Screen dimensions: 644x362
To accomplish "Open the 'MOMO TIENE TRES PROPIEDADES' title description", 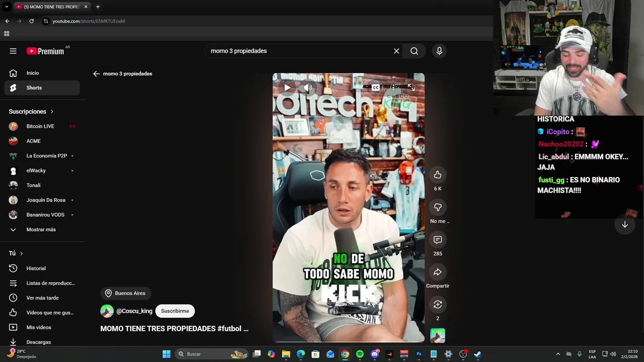I will point(174,328).
